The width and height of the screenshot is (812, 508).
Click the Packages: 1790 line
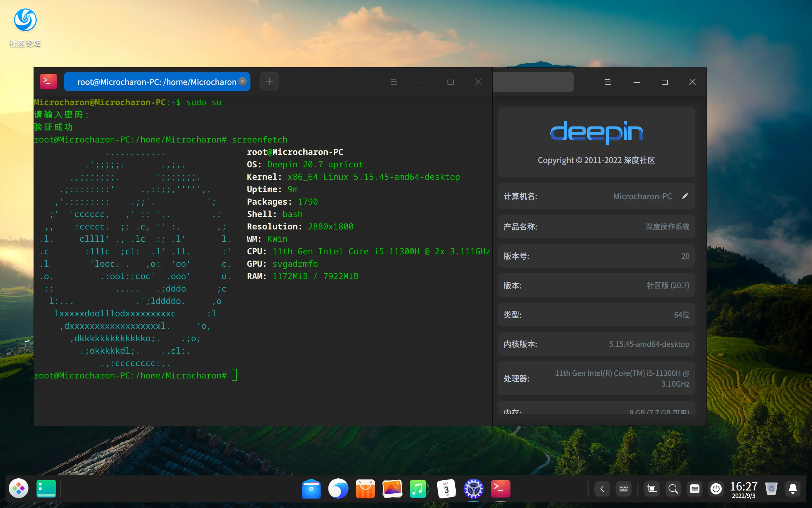pyautogui.click(x=282, y=202)
